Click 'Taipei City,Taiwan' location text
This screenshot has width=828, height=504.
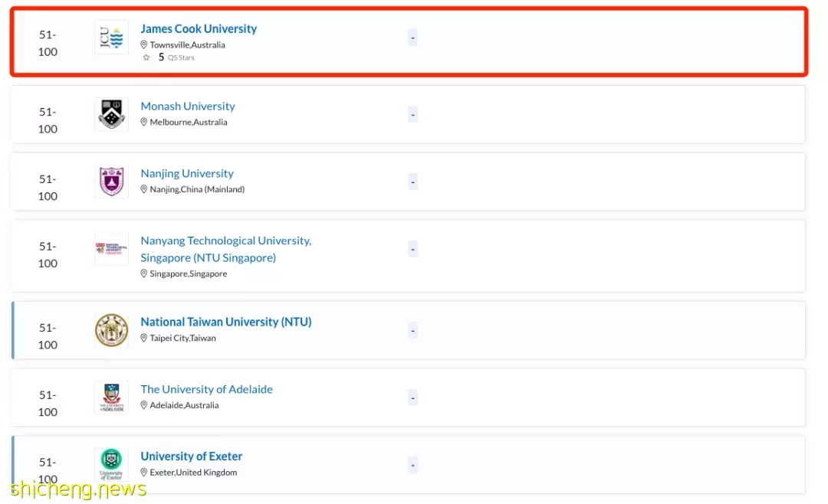click(x=182, y=338)
